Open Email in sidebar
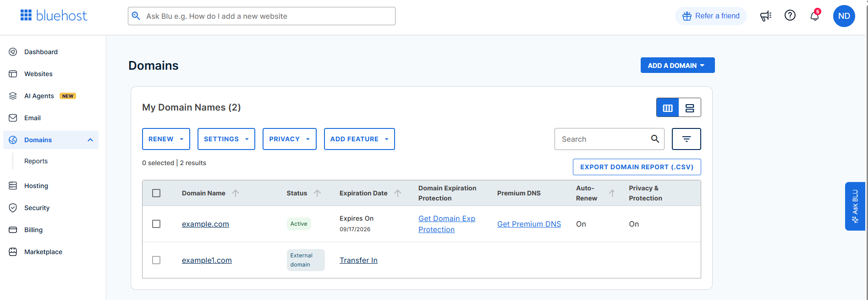 [x=32, y=118]
